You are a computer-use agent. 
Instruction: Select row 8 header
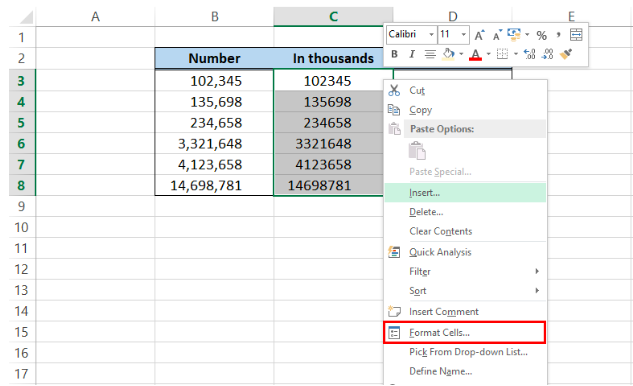click(x=21, y=185)
